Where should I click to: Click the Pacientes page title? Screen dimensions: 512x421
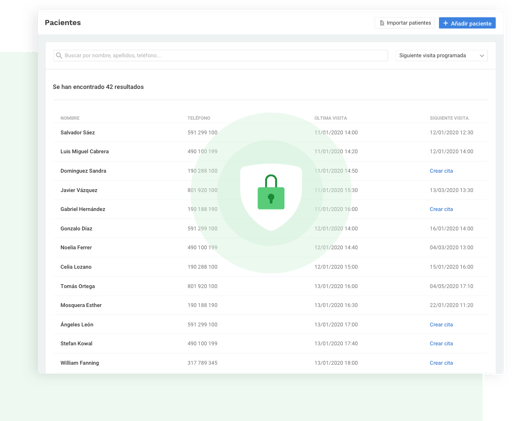click(63, 23)
